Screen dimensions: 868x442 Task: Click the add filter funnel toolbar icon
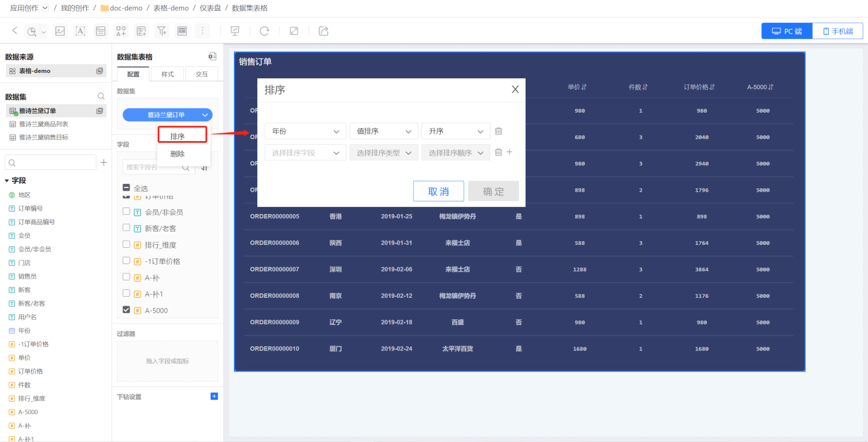point(161,31)
